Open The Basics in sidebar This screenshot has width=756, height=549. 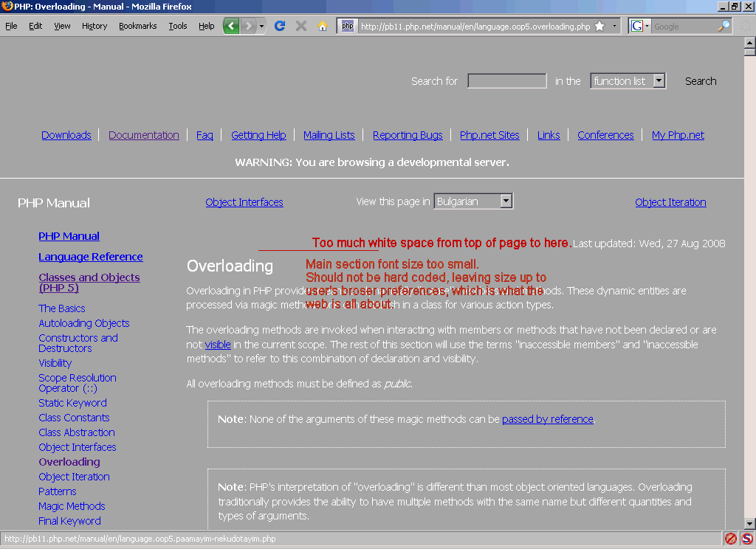pyautogui.click(x=62, y=308)
